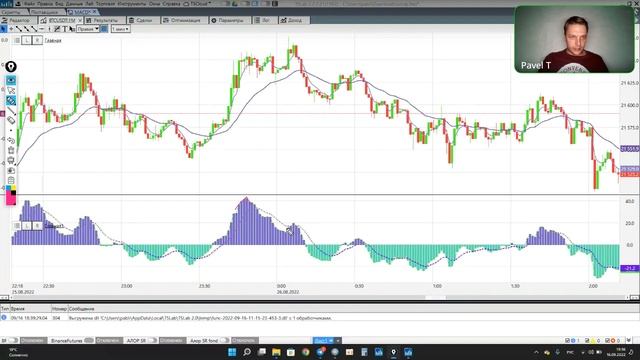Open the Правая axis dropdown
Image resolution: width=640 pixels, height=360 pixels.
tap(88, 29)
